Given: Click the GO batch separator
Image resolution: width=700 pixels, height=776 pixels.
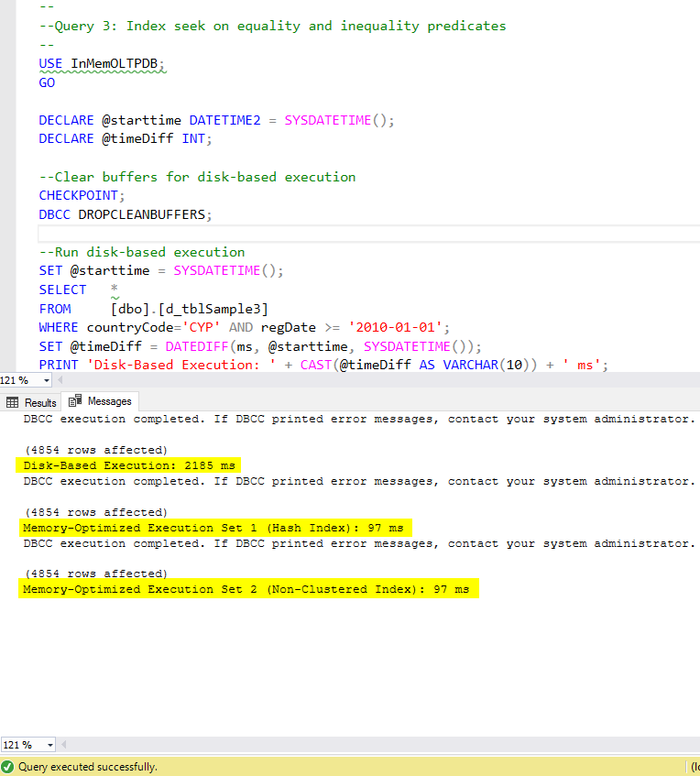Looking at the screenshot, I should (x=47, y=82).
